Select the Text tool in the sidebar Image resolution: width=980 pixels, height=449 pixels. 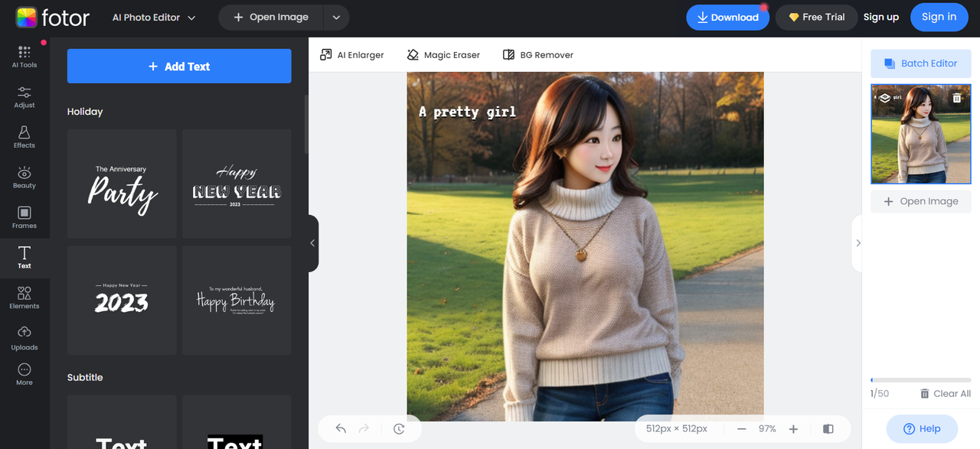point(24,258)
